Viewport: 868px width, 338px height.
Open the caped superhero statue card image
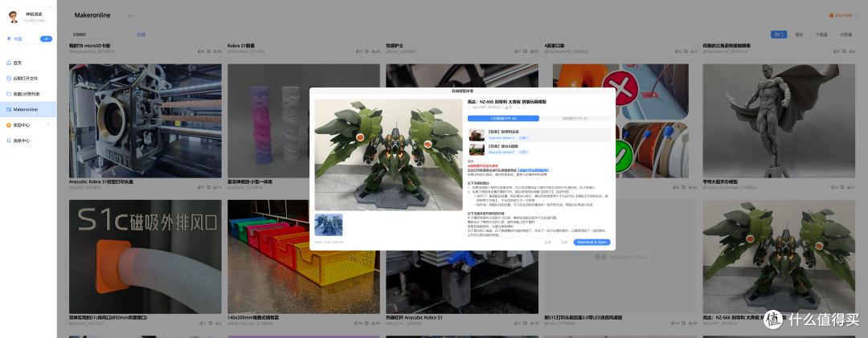click(x=779, y=120)
